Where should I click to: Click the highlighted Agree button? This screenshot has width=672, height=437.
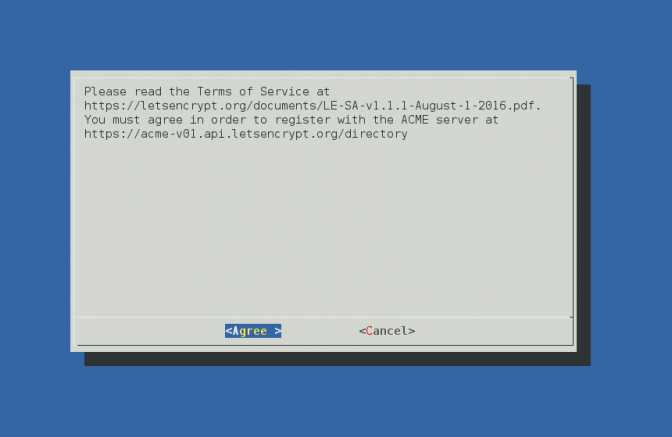(x=253, y=331)
